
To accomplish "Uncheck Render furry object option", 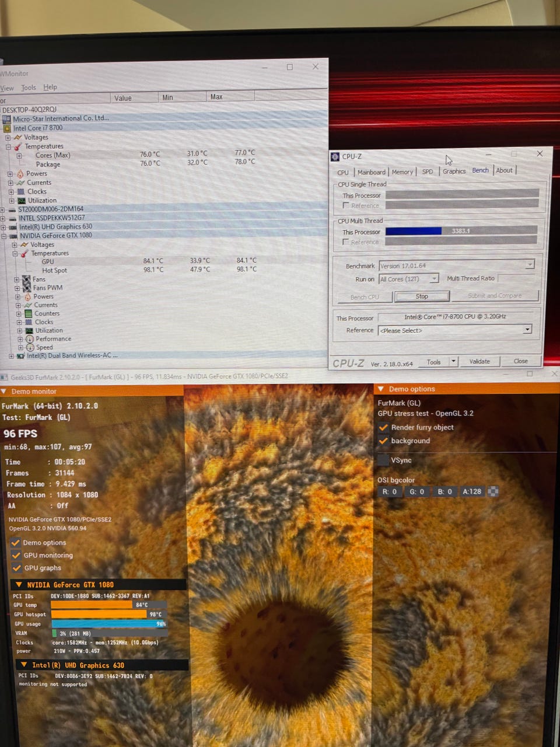I will (383, 427).
